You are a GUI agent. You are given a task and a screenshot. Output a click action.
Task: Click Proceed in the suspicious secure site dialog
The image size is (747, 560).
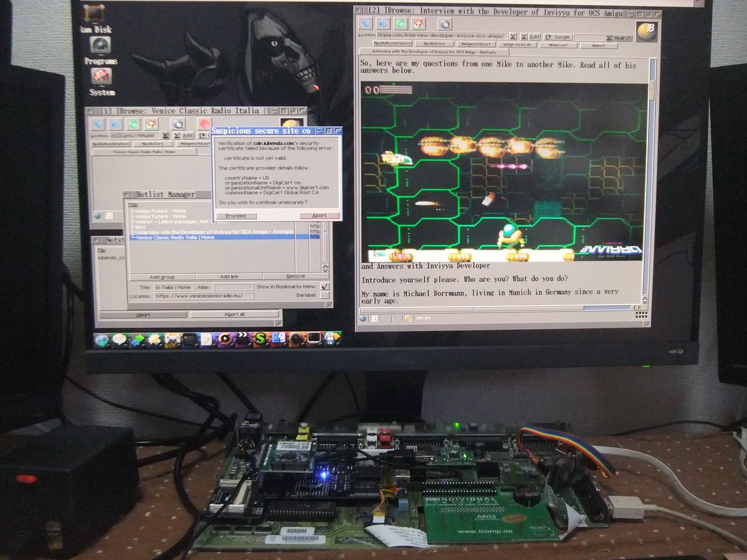point(236,215)
